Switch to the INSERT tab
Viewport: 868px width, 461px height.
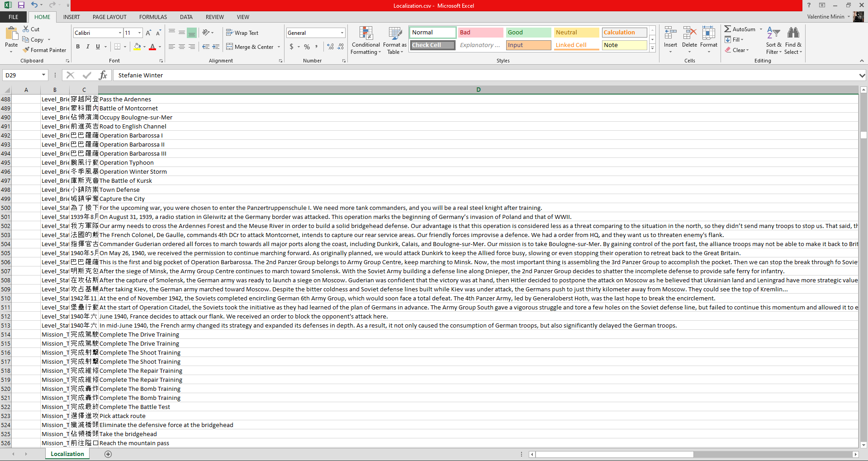tap(71, 17)
